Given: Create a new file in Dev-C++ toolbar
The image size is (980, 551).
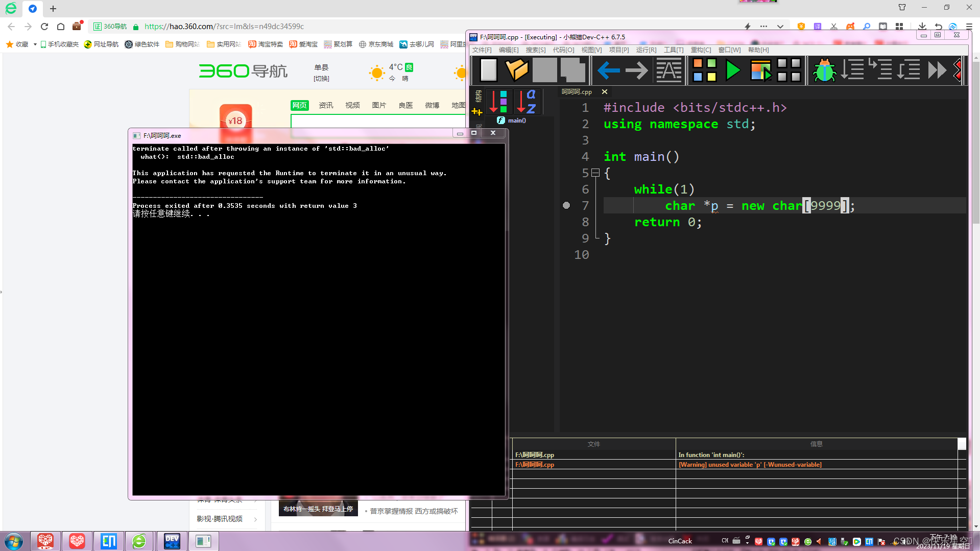Looking at the screenshot, I should [x=489, y=70].
